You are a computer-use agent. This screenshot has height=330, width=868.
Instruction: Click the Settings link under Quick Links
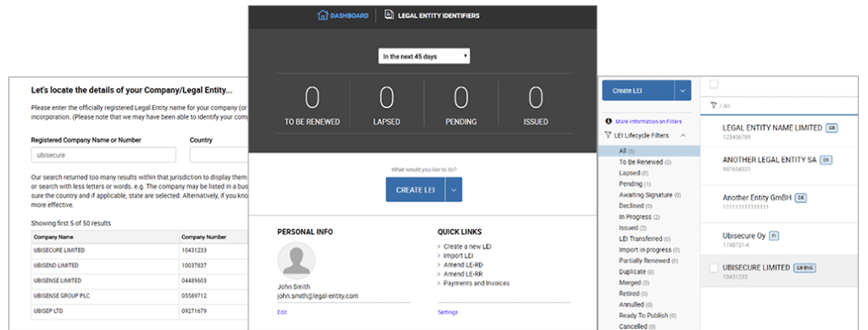point(448,312)
